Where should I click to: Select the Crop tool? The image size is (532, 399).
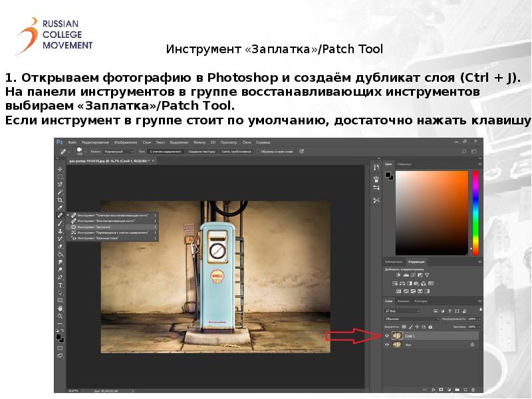60,199
